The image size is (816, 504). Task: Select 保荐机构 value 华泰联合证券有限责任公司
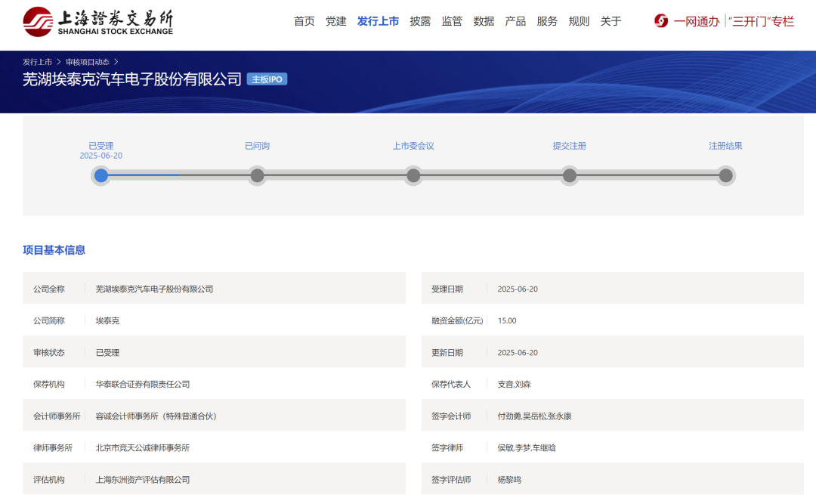pyautogui.click(x=143, y=385)
